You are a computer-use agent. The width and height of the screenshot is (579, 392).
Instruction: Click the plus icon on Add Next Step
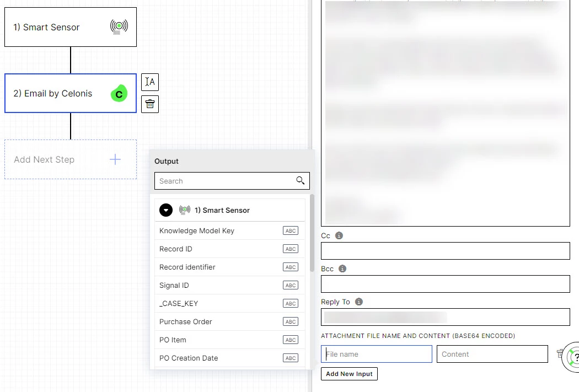point(115,159)
